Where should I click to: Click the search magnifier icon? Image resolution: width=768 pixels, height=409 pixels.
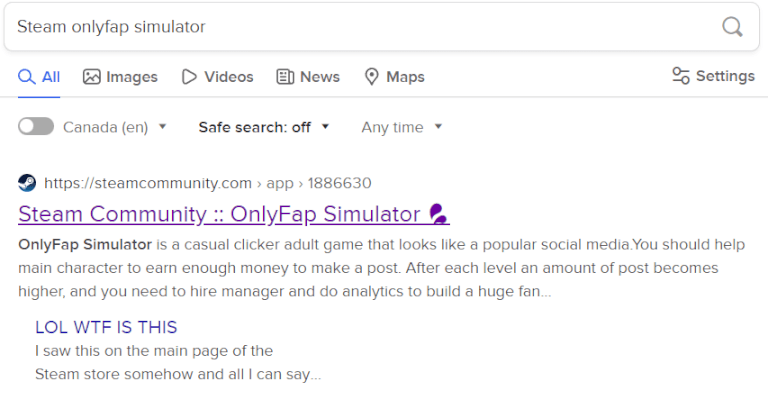[732, 26]
